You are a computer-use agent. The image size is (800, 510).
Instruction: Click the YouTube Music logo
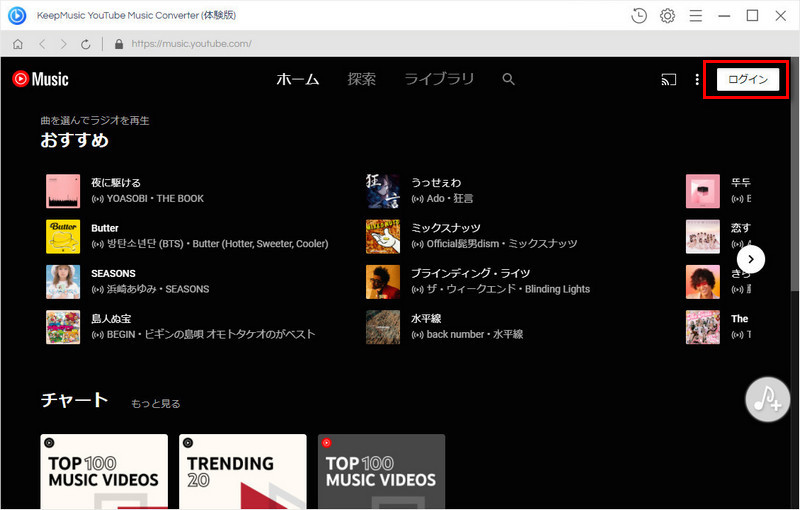[40, 79]
